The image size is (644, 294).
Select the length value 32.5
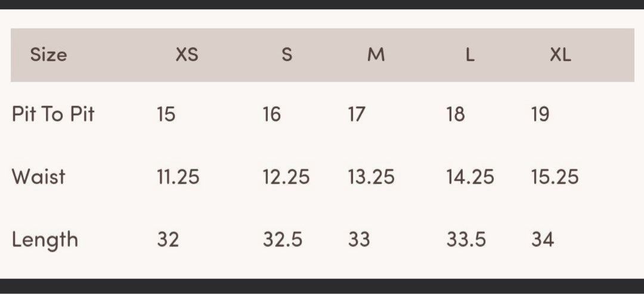point(283,240)
